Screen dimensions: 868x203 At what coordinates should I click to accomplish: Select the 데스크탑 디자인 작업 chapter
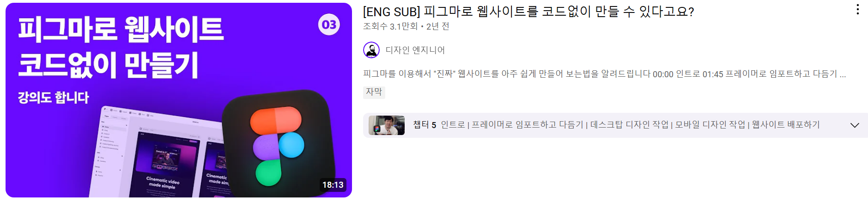coord(629,125)
